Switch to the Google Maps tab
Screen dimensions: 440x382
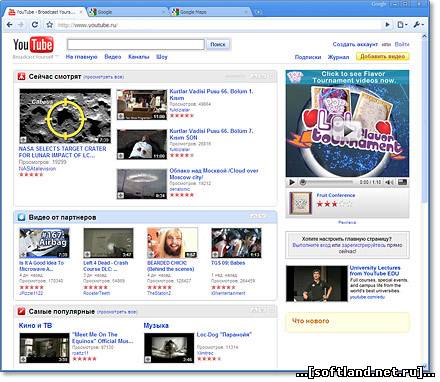pos(211,12)
